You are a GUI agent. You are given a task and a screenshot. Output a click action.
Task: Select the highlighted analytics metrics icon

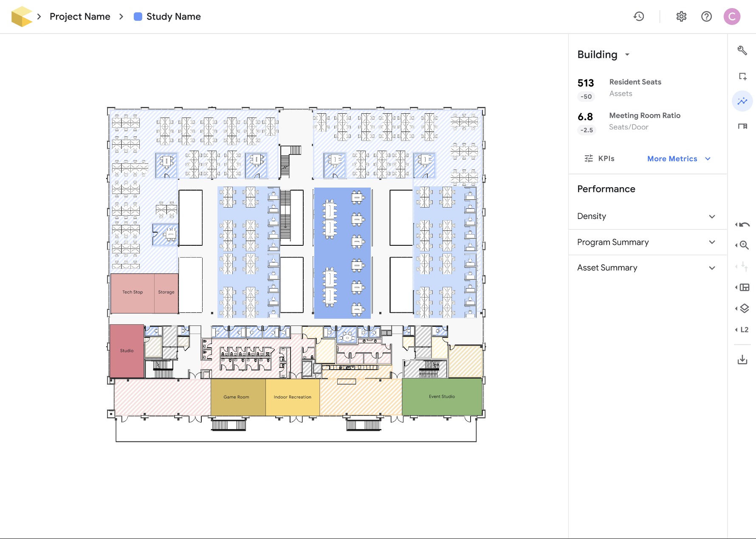[x=742, y=101]
